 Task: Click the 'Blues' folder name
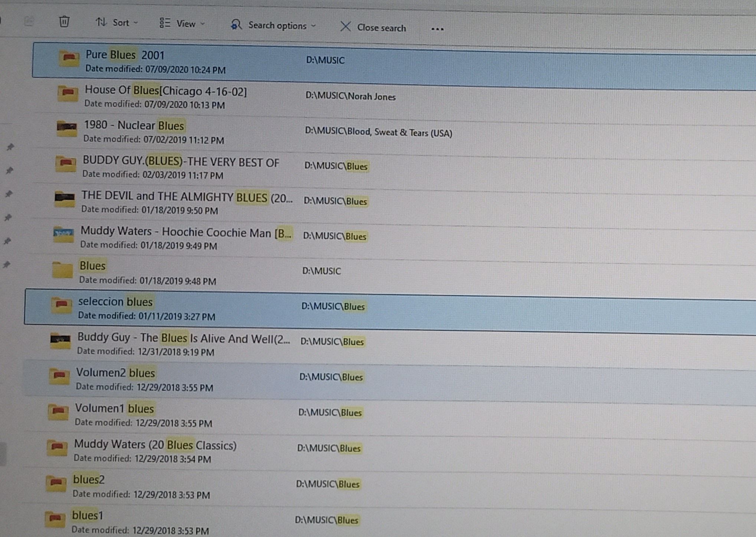click(x=93, y=266)
